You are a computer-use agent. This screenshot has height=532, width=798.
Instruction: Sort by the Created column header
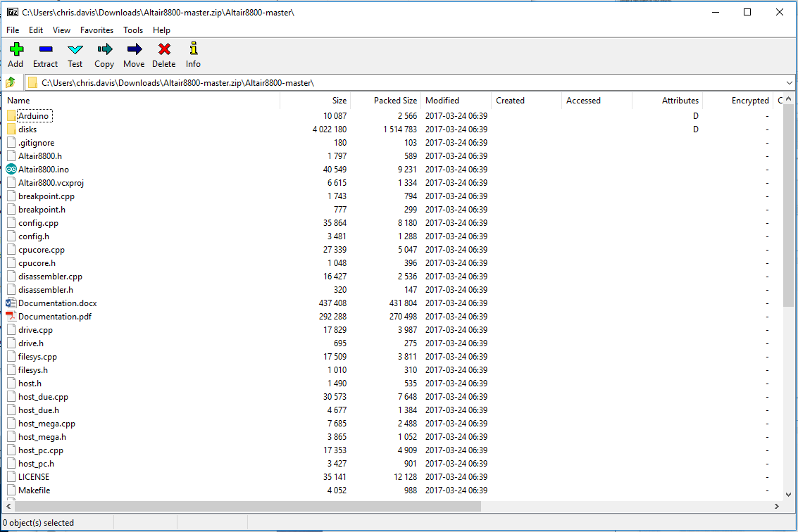[x=527, y=101]
